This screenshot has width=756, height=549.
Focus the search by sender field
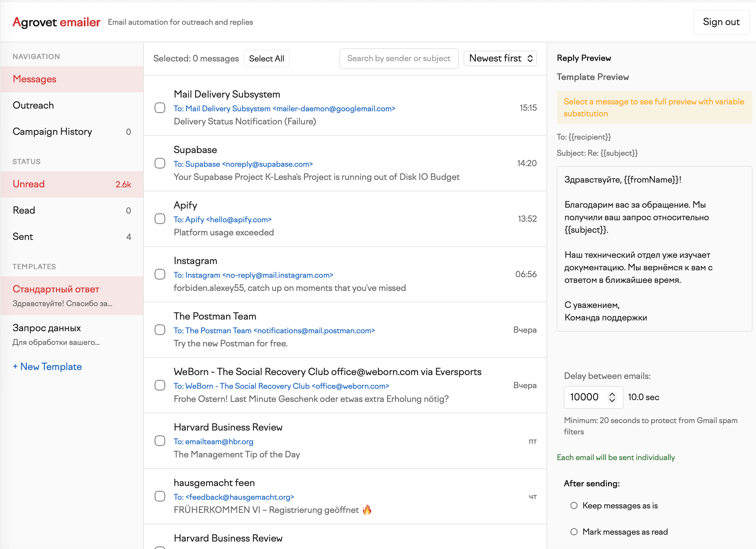click(399, 59)
